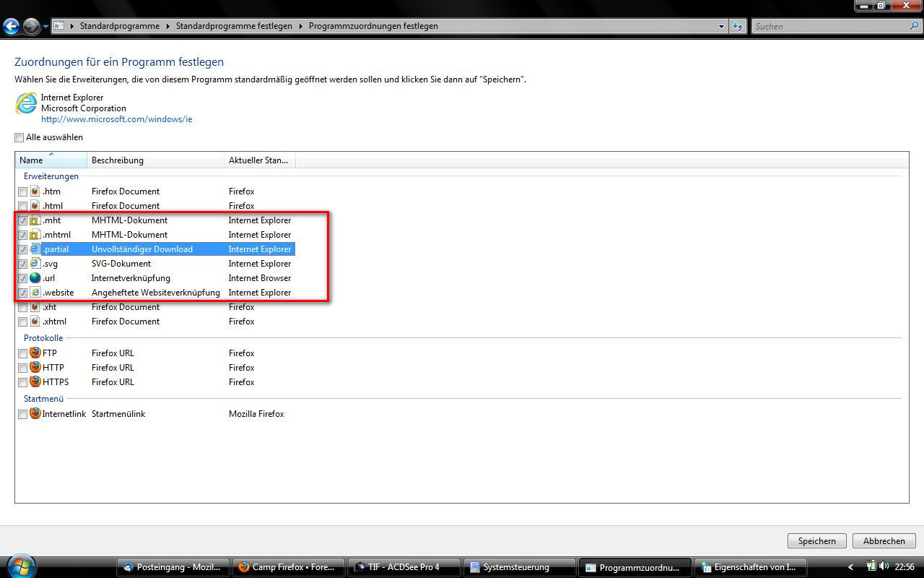This screenshot has height=578, width=924.
Task: Open the recent pages dropdown beside Forward
Action: pyautogui.click(x=45, y=27)
